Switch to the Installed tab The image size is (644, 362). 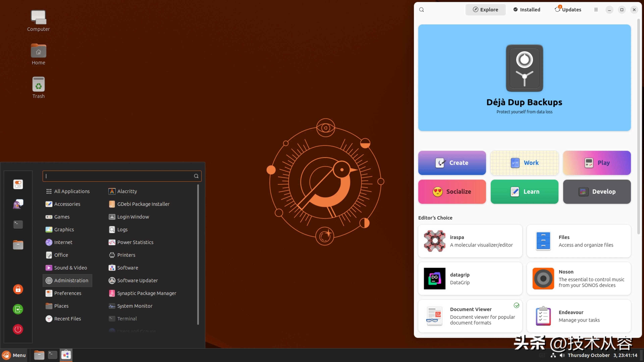527,10
